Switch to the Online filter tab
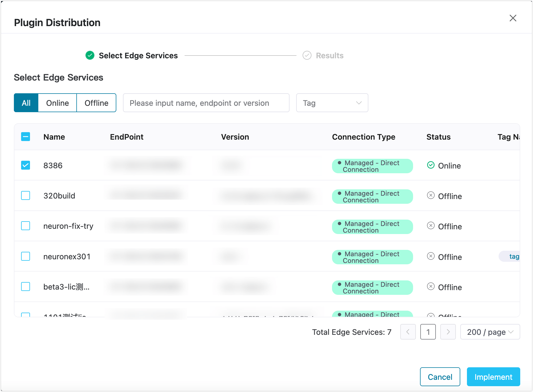This screenshot has height=392, width=533. (x=57, y=103)
